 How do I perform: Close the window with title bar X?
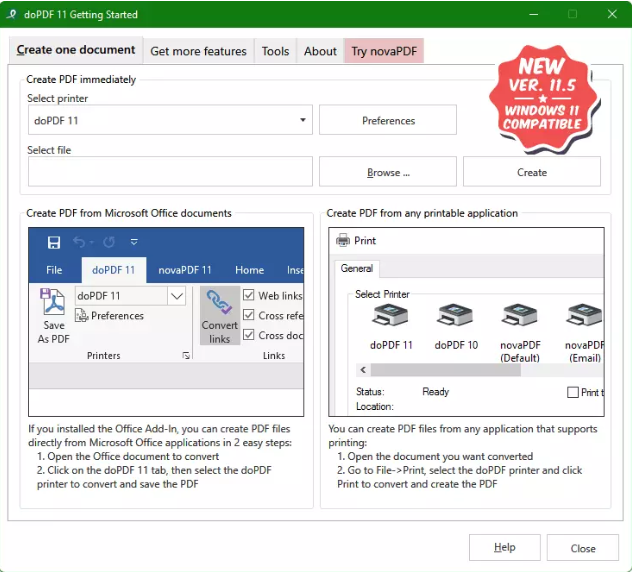pyautogui.click(x=612, y=15)
